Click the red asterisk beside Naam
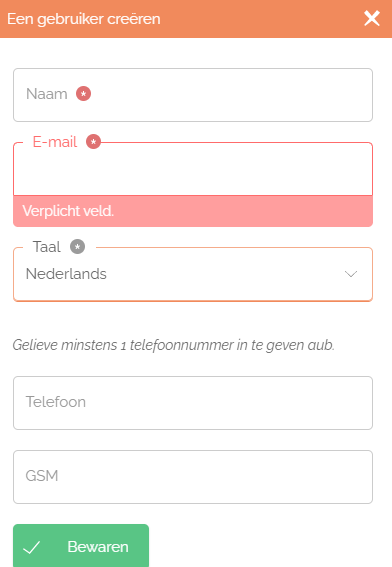 point(83,94)
